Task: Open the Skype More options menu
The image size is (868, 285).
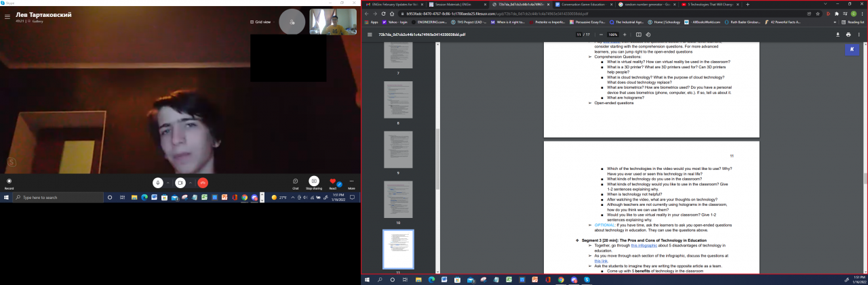Action: point(351,181)
